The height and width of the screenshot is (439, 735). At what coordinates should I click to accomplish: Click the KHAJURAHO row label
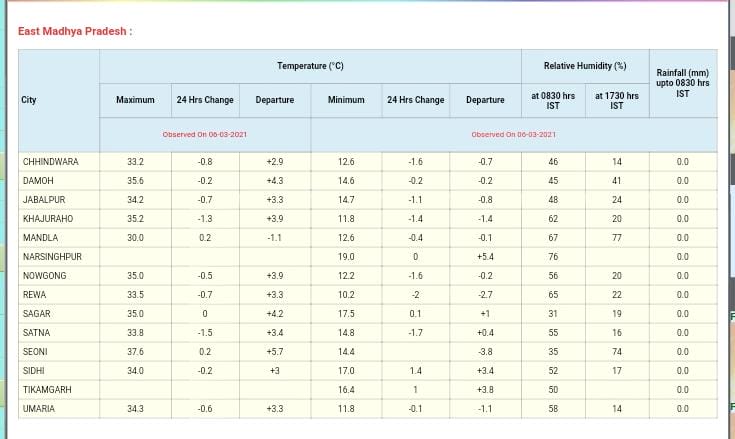[47, 219]
